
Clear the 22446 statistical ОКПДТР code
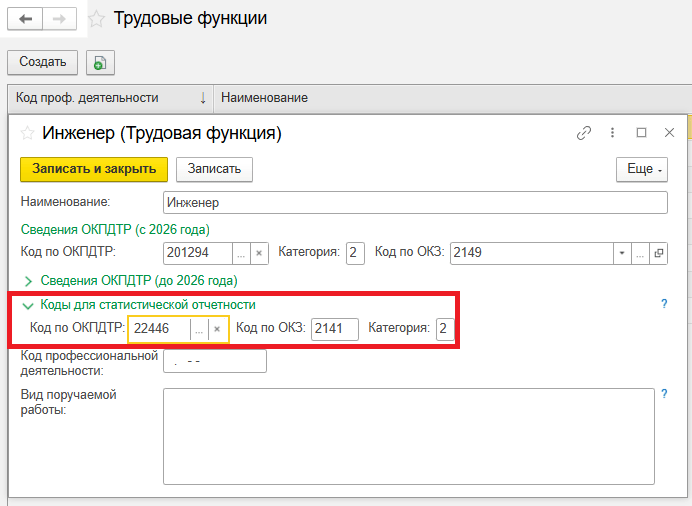[x=217, y=329]
